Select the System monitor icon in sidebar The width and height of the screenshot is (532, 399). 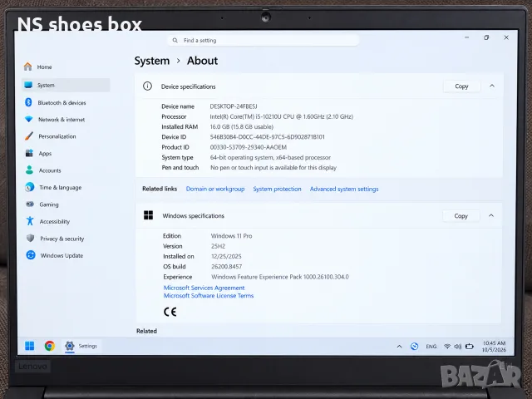(x=28, y=85)
